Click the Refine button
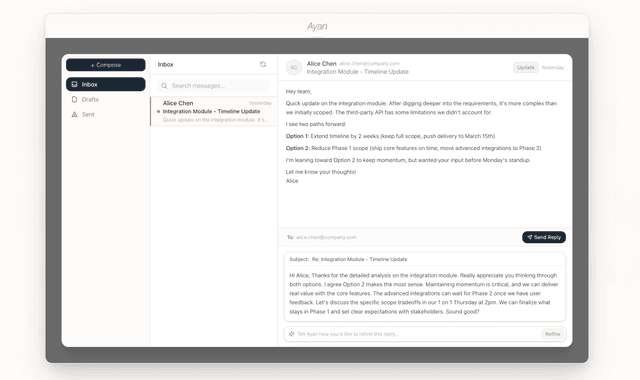 (553, 334)
